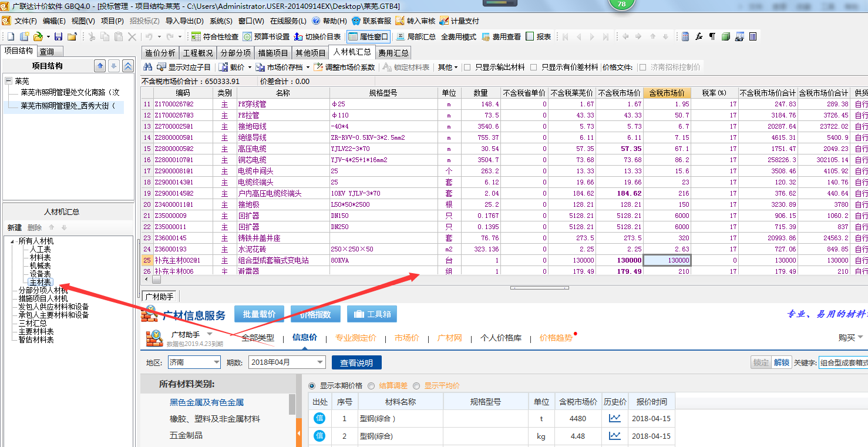Image resolution: width=868 pixels, height=447 pixels.
Task: Open 费用查看 cost view
Action: click(x=501, y=36)
